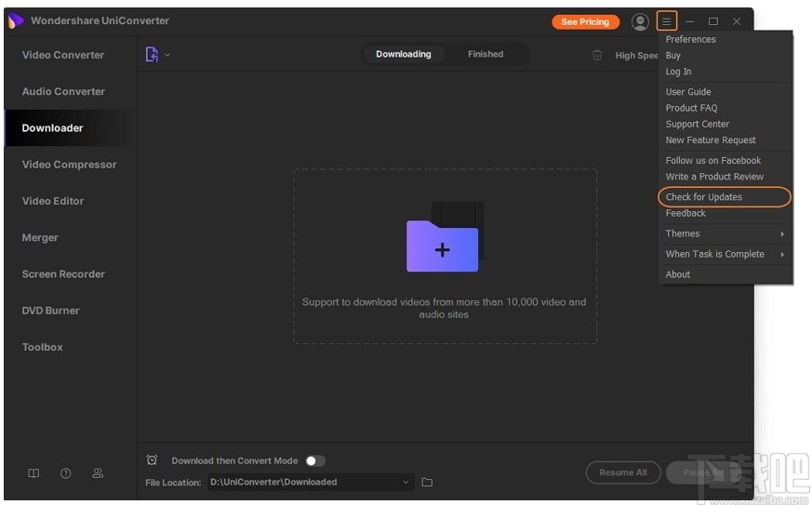812x505 pixels.
Task: Toggle Download then Convert Mode switch
Action: pos(315,460)
